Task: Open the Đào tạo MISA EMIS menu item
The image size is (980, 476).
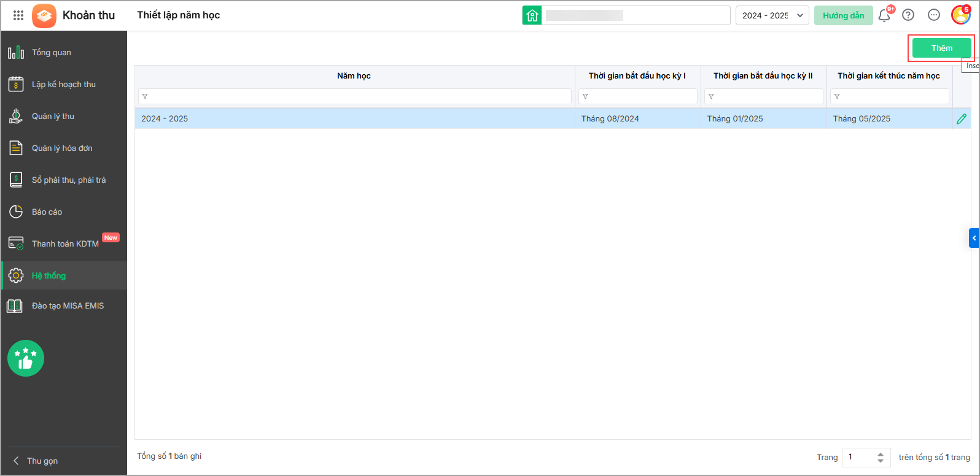Action: (64, 305)
